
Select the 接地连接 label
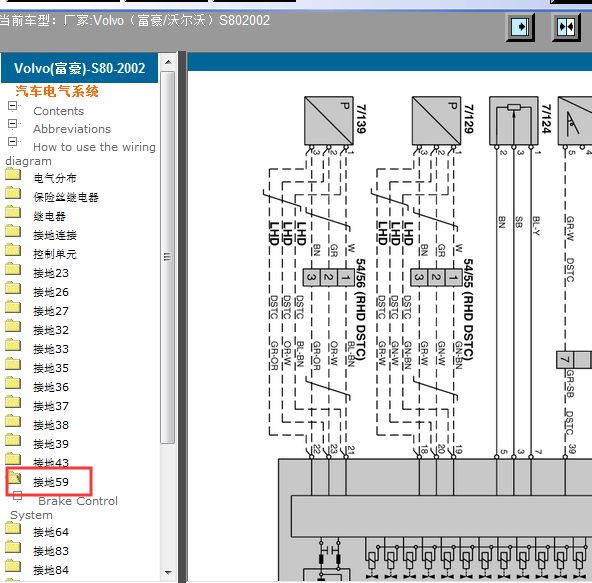click(x=55, y=235)
